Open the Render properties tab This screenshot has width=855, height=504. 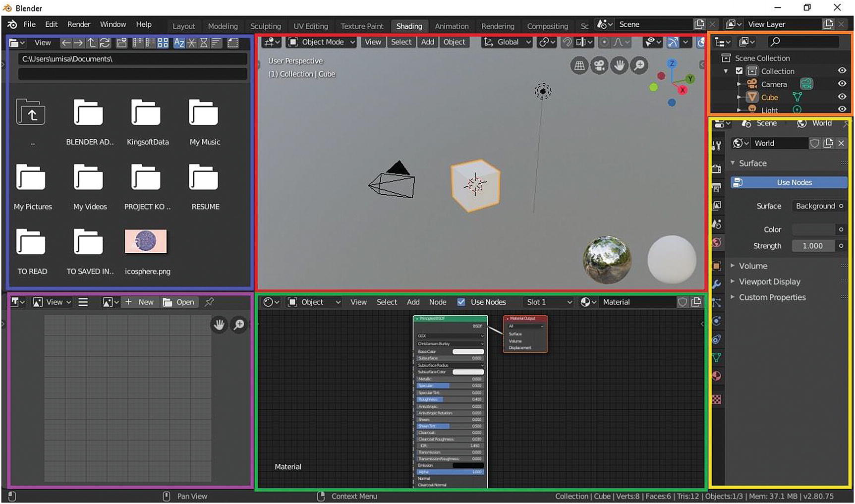pos(717,169)
